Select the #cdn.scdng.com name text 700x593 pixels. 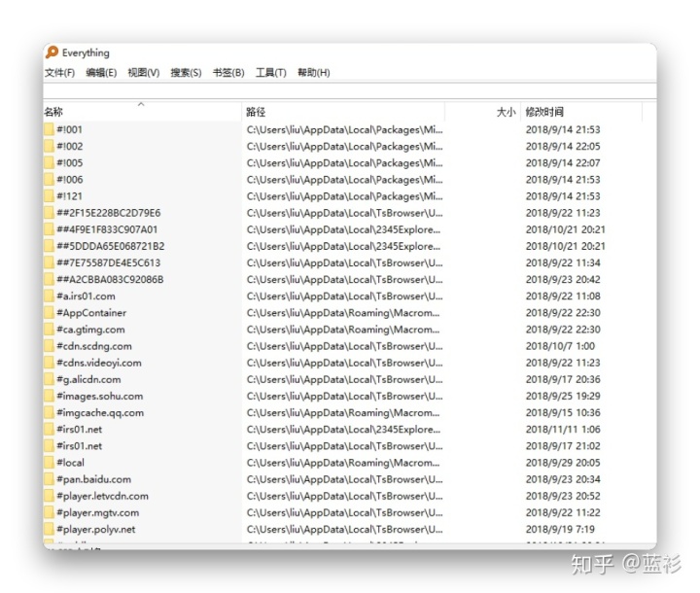click(x=94, y=346)
